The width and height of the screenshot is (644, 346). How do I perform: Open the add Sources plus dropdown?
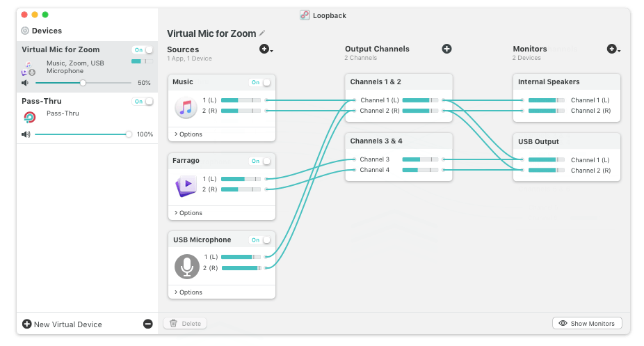(266, 49)
